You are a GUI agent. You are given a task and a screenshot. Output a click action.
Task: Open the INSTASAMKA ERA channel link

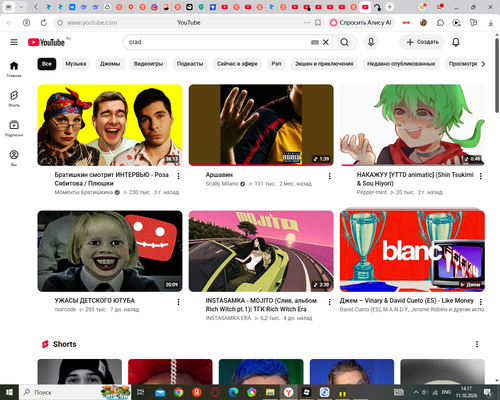pyautogui.click(x=228, y=318)
